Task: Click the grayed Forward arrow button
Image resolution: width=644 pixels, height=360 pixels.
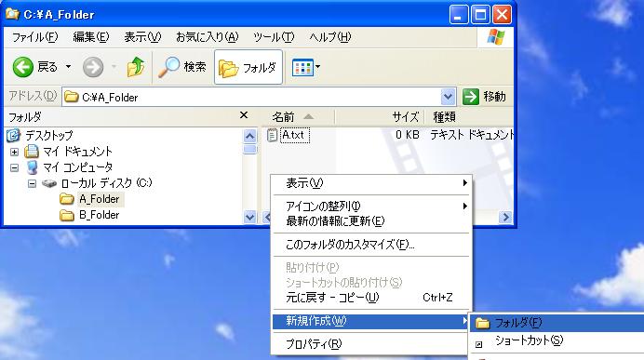Action: pos(93,67)
